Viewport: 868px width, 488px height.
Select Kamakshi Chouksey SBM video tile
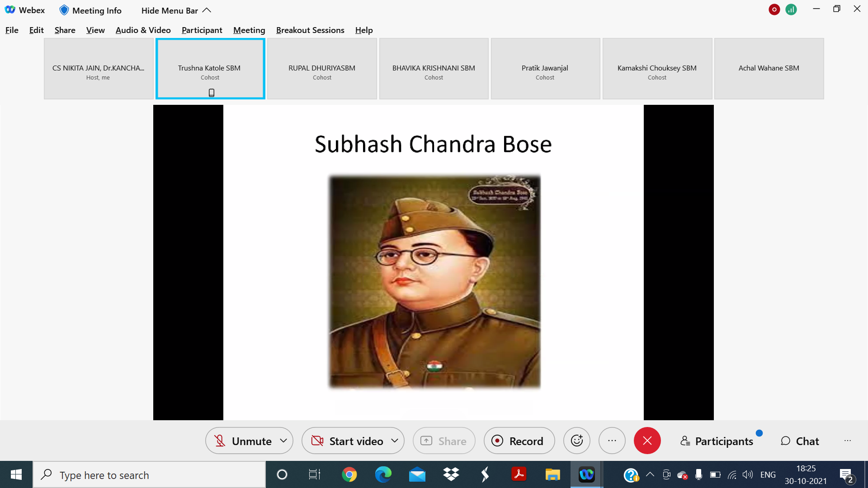click(x=657, y=69)
